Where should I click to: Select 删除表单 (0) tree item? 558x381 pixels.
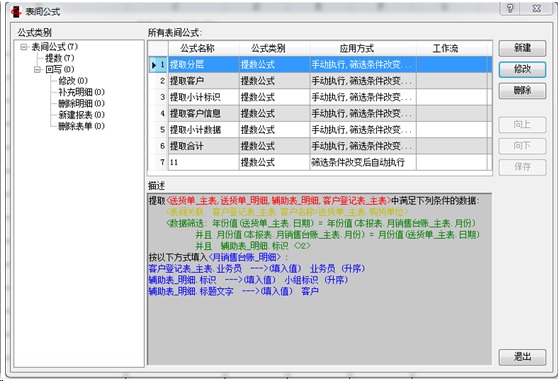point(81,126)
